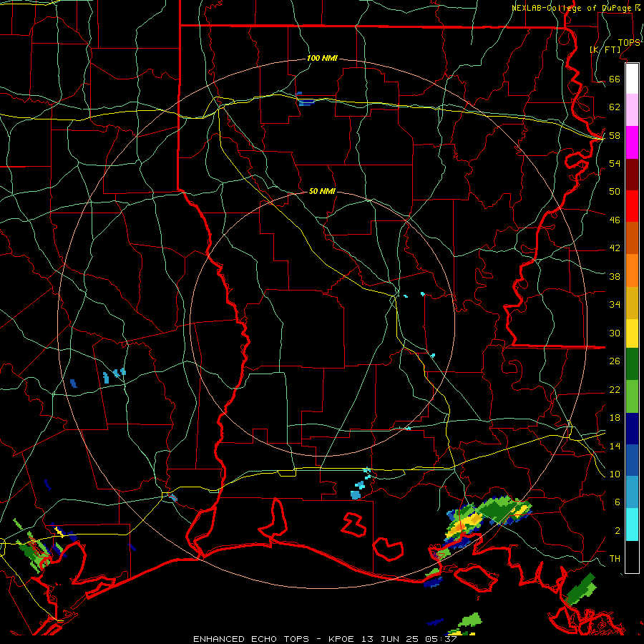The height and width of the screenshot is (644, 644).
Task: Click the 10 scale label
Action: pyautogui.click(x=615, y=474)
